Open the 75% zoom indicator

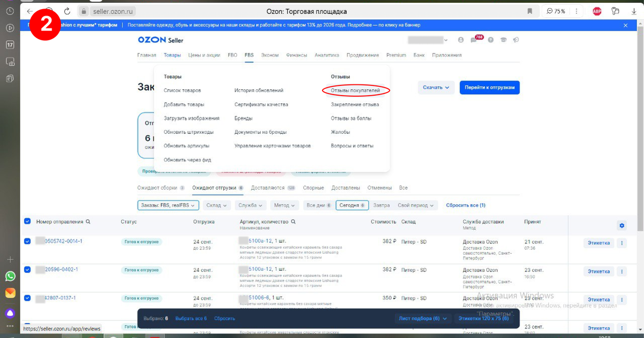pos(556,11)
